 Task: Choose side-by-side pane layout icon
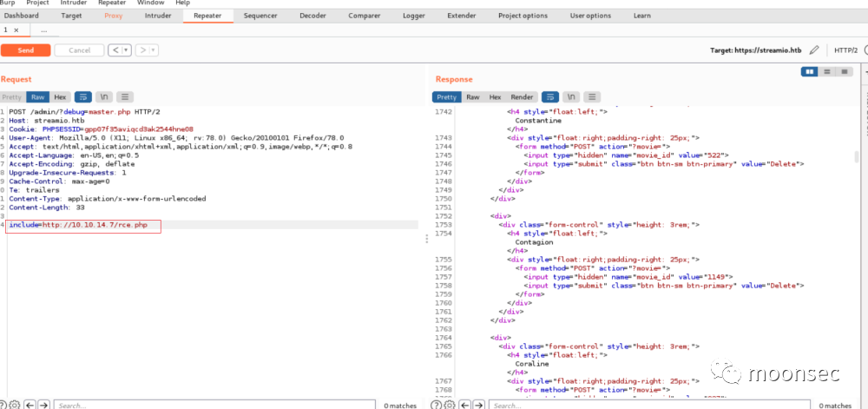coord(809,71)
